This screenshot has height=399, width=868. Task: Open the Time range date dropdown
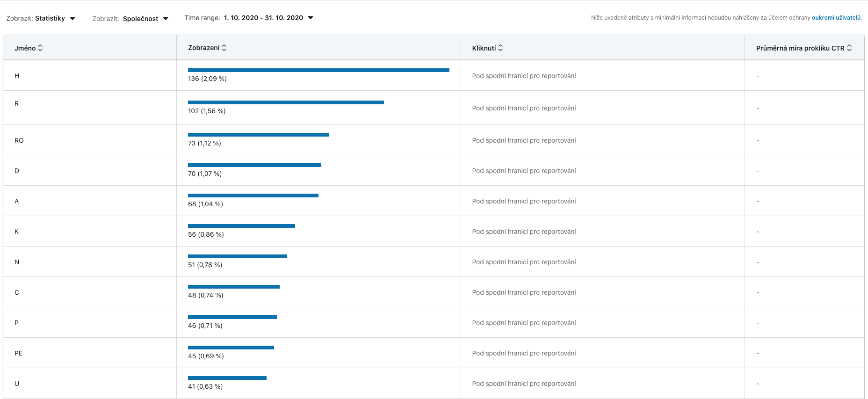coord(310,18)
